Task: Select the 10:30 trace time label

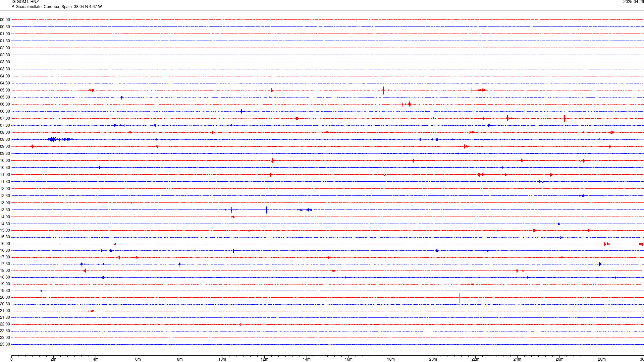Action: click(5, 168)
